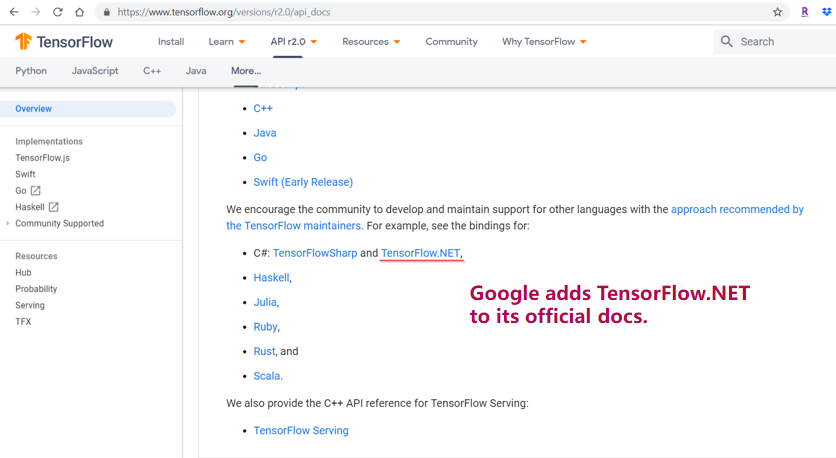Open the Haskell bindings link
The image size is (836, 458).
pyautogui.click(x=271, y=278)
